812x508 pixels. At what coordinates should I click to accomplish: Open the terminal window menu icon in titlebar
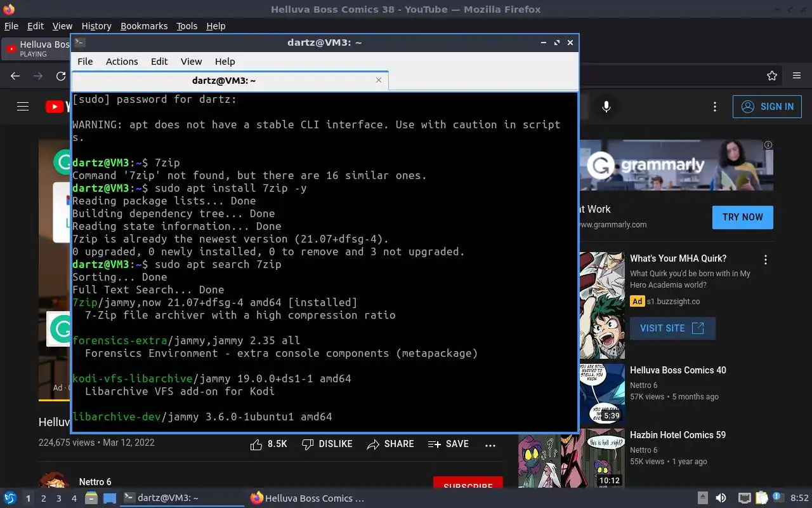click(x=79, y=43)
